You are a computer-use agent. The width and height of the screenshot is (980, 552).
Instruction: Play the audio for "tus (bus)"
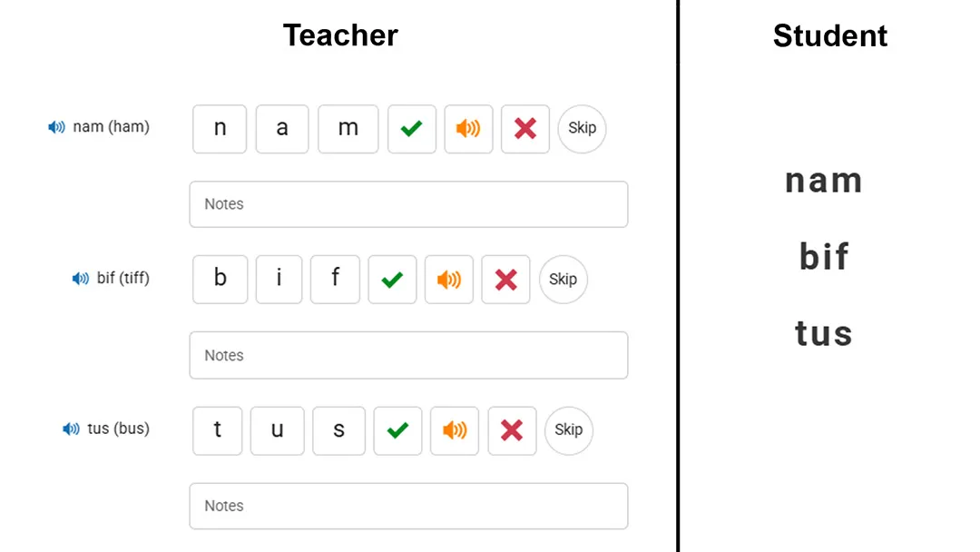coord(73,429)
